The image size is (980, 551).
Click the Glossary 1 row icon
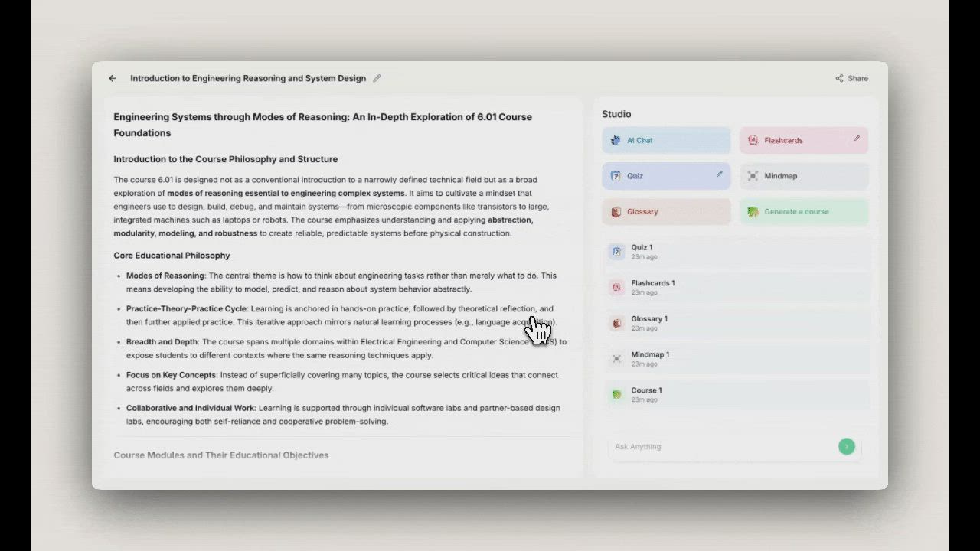pos(617,323)
